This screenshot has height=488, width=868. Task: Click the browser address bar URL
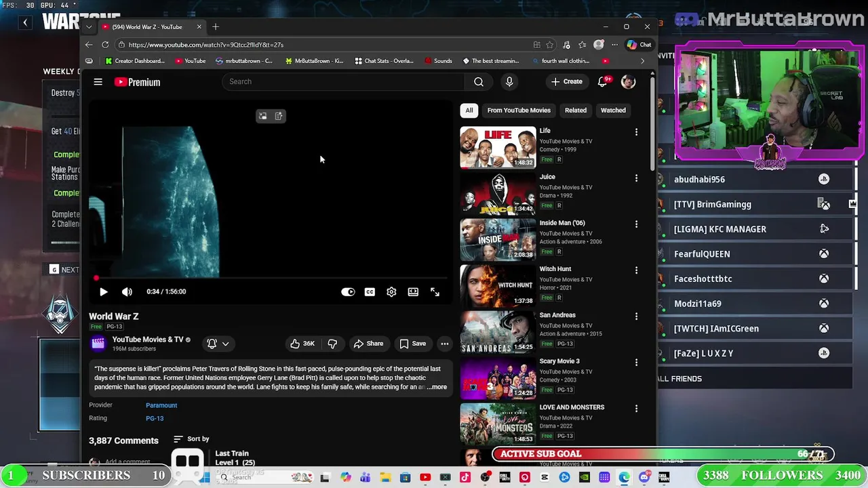click(205, 45)
